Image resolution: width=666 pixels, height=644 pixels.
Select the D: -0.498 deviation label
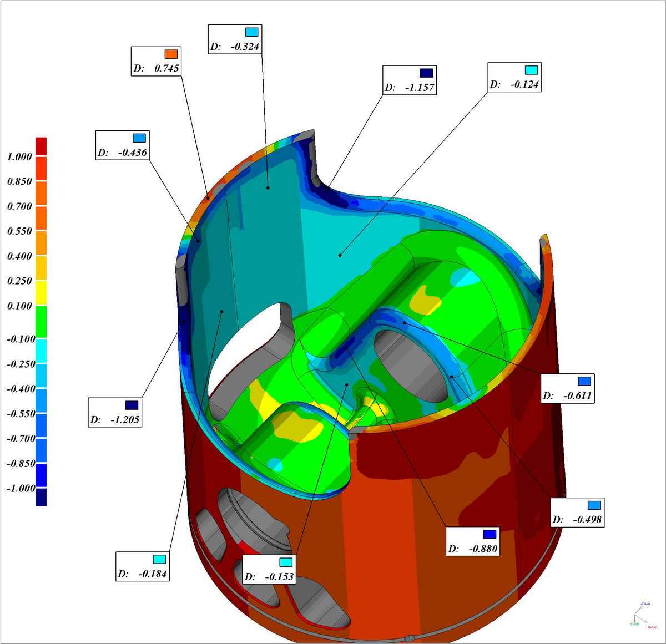[x=577, y=513]
